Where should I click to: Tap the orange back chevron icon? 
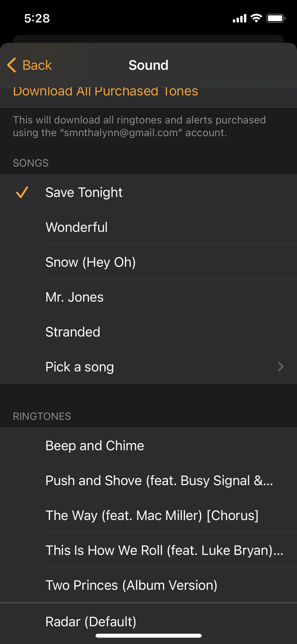click(12, 65)
